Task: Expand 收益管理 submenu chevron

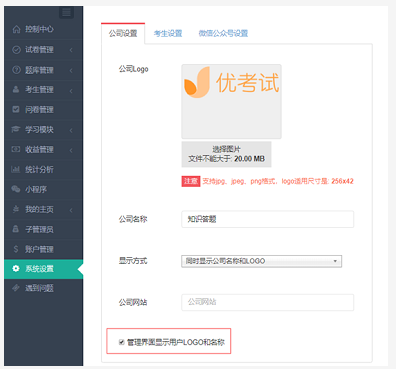Action: [71, 150]
